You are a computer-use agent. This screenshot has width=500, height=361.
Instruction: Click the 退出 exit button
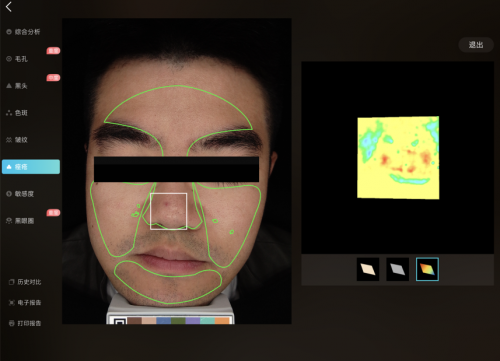476,45
